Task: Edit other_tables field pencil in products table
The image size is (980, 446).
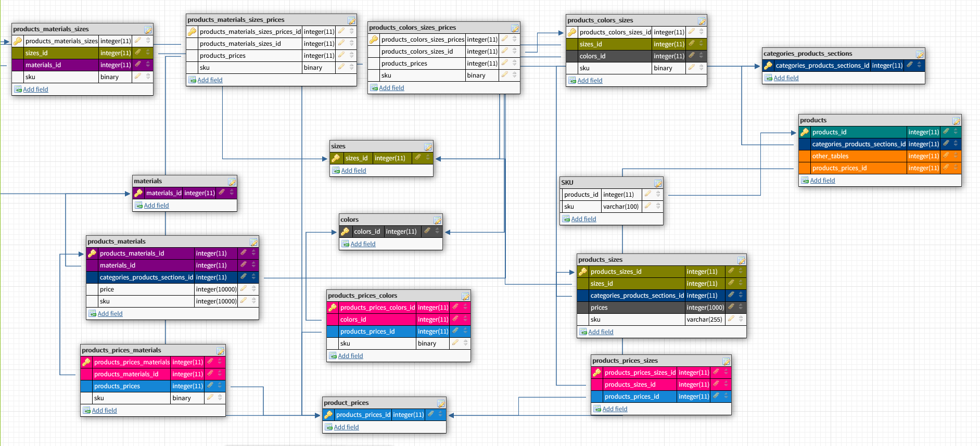Action: click(946, 156)
